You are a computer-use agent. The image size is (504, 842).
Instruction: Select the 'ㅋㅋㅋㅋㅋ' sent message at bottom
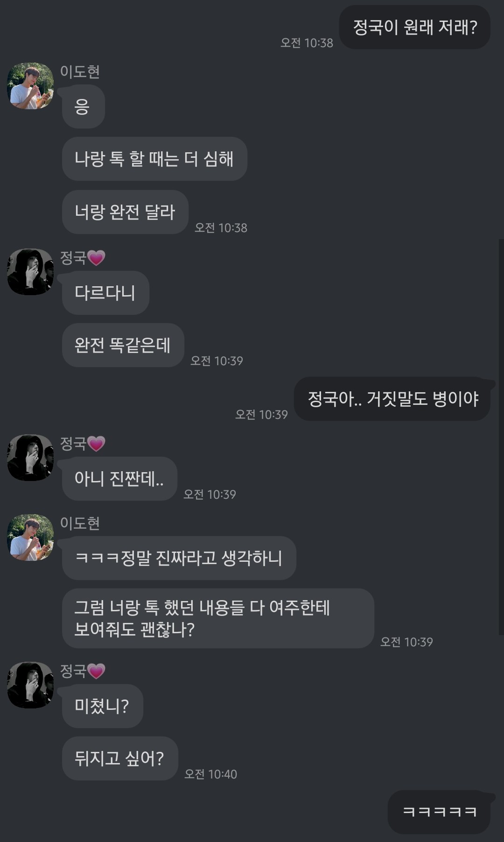(x=439, y=812)
